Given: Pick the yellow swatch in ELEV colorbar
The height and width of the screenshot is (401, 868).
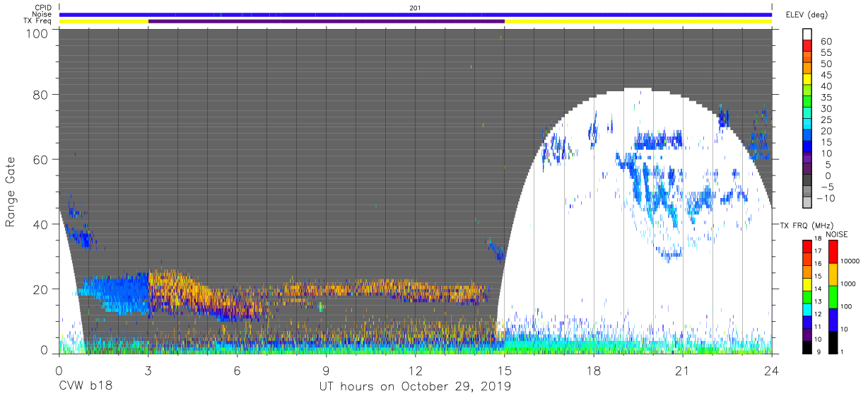Looking at the screenshot, I should (808, 79).
